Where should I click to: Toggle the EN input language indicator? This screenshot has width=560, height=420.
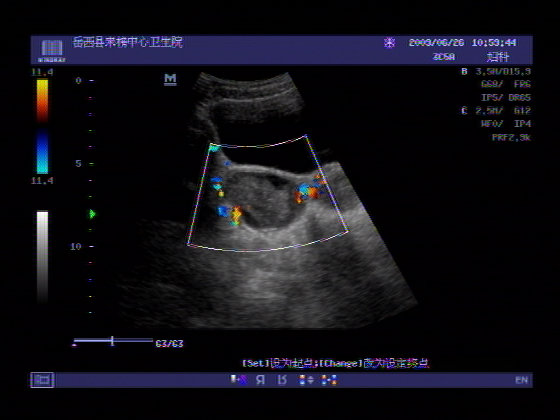pyautogui.click(x=521, y=380)
